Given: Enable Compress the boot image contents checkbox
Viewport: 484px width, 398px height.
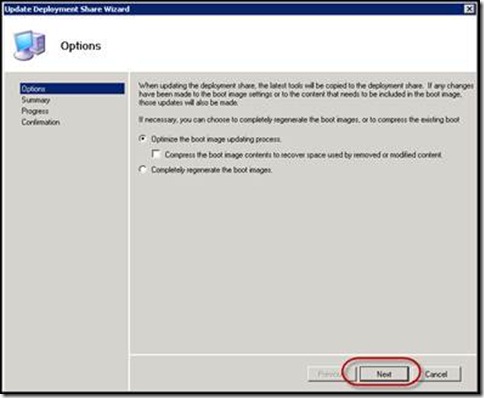Looking at the screenshot, I should coord(156,154).
